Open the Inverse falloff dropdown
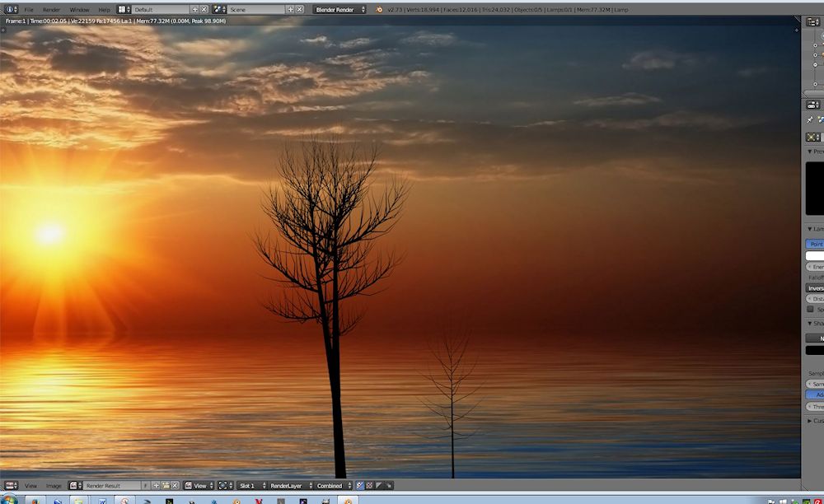This screenshot has width=824, height=504. pos(815,287)
